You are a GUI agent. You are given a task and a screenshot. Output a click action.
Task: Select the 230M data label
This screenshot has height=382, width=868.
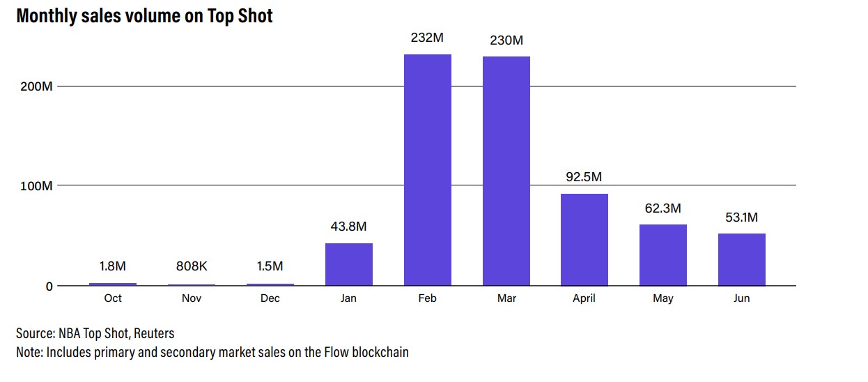click(506, 40)
